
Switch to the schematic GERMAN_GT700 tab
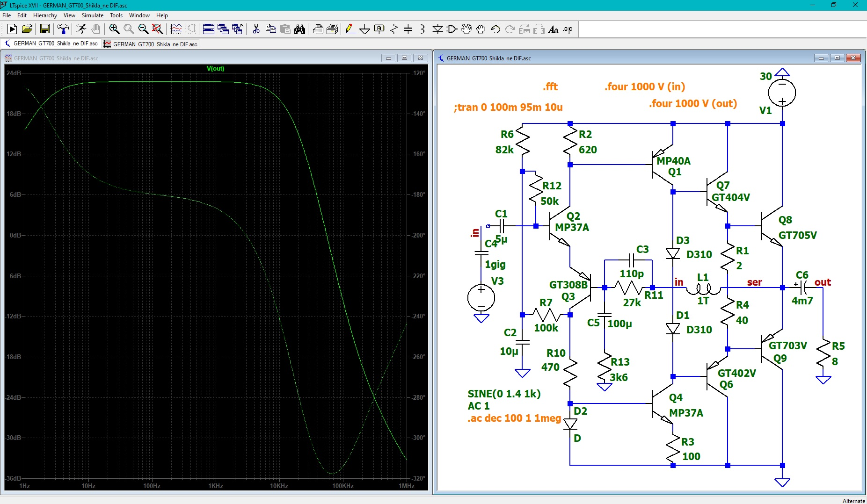tap(51, 43)
